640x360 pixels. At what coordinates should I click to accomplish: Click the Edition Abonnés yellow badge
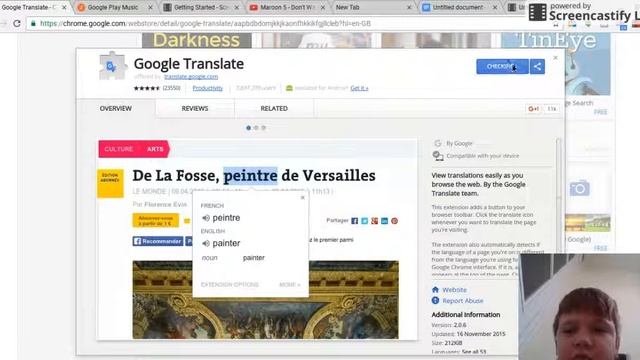point(110,183)
